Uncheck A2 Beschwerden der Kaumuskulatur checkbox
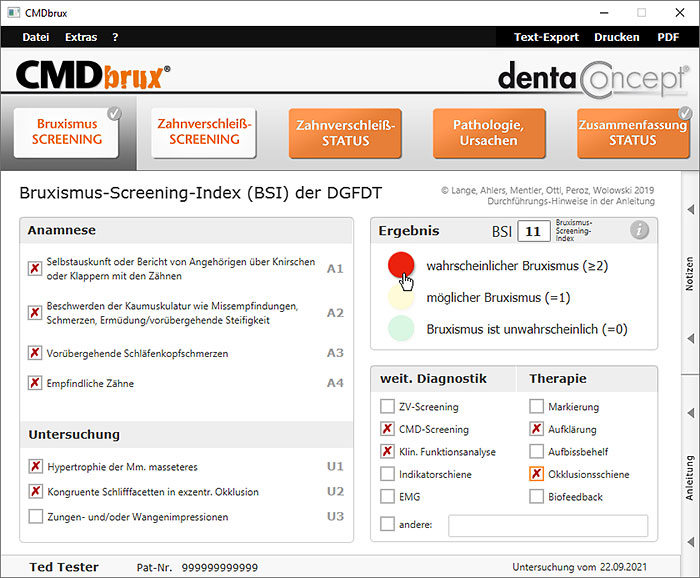 (35, 312)
